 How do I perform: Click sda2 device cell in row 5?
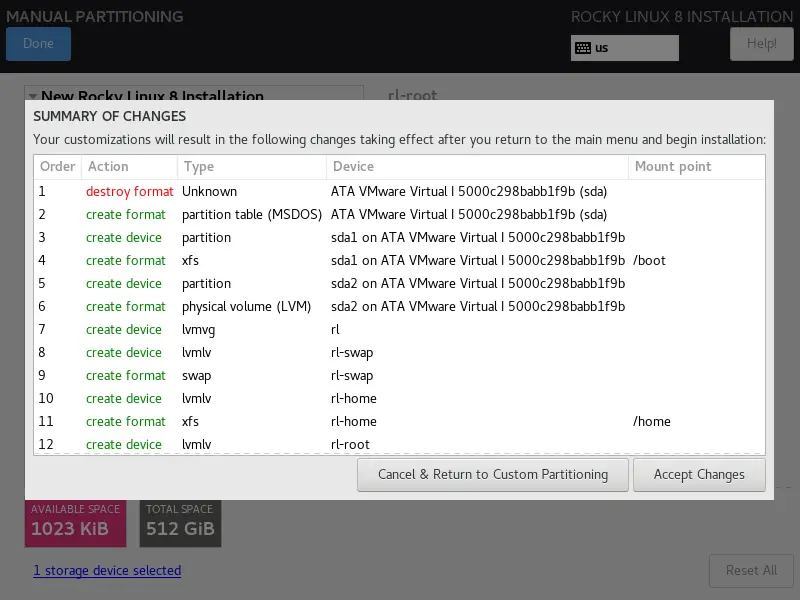pos(478,284)
